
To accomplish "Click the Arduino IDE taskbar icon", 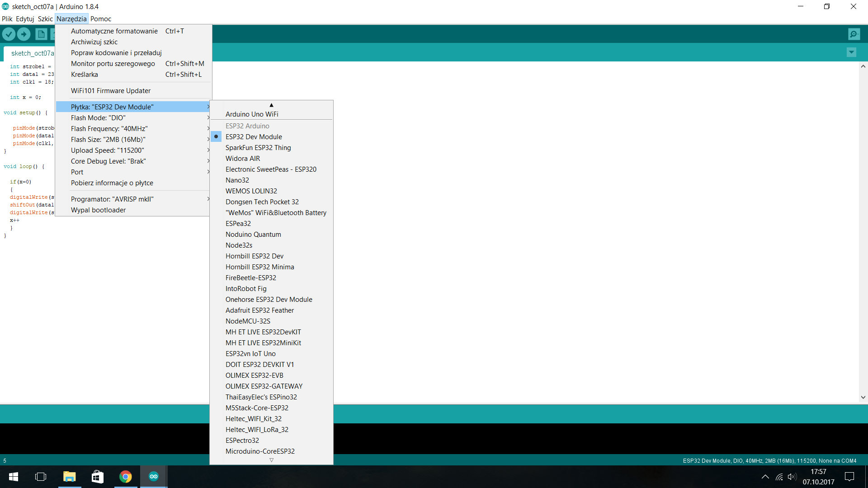I will click(x=154, y=477).
